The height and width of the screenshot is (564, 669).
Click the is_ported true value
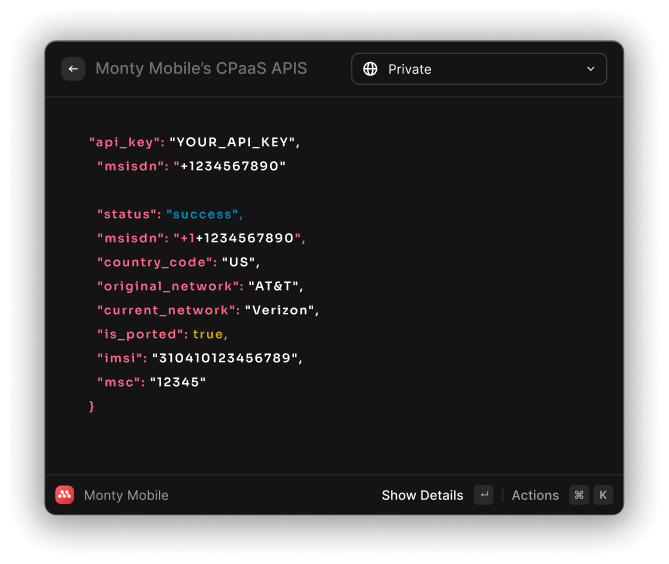[209, 334]
